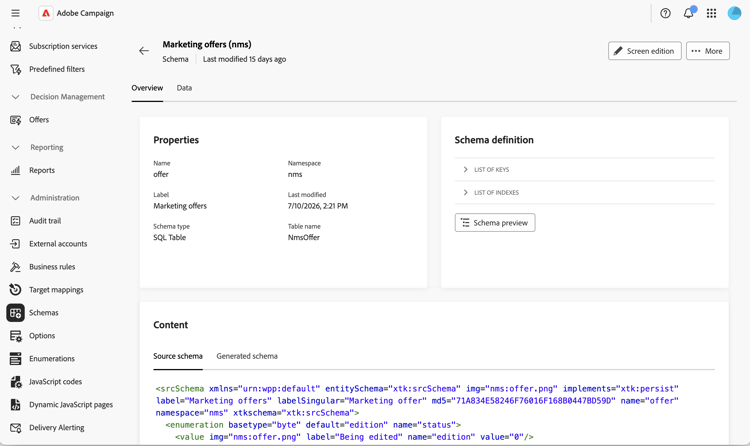Click the srcSchema opening line in code
750x446 pixels.
pos(417,389)
